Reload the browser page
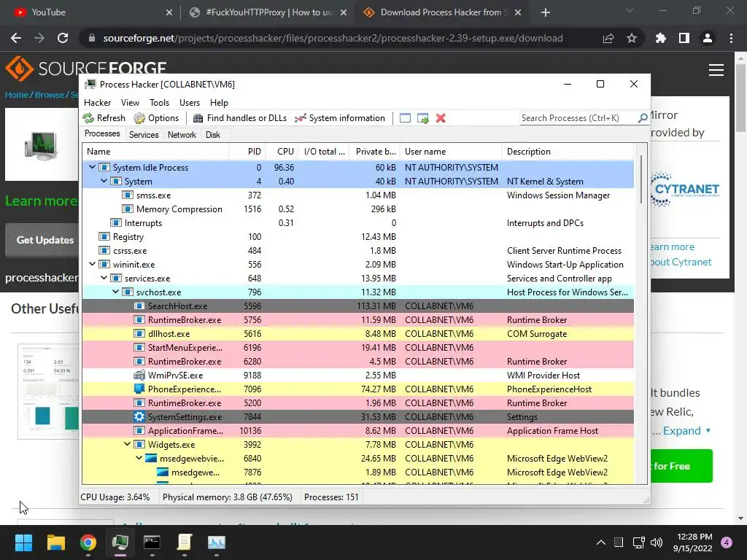 click(63, 38)
